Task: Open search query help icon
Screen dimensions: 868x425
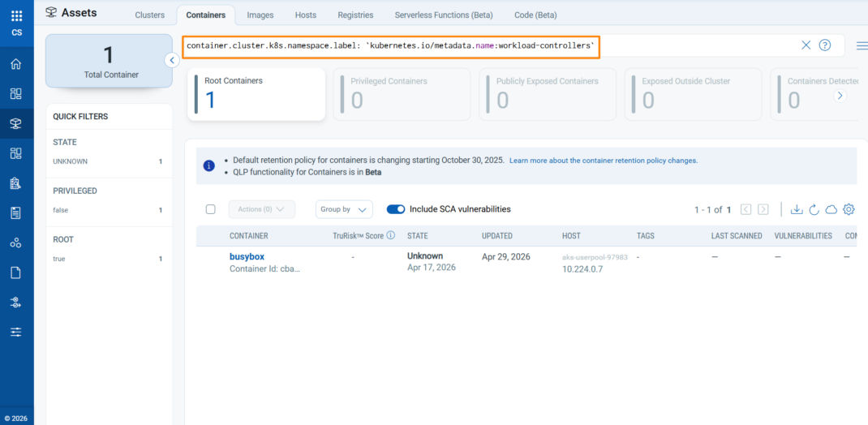Action: pyautogui.click(x=825, y=45)
